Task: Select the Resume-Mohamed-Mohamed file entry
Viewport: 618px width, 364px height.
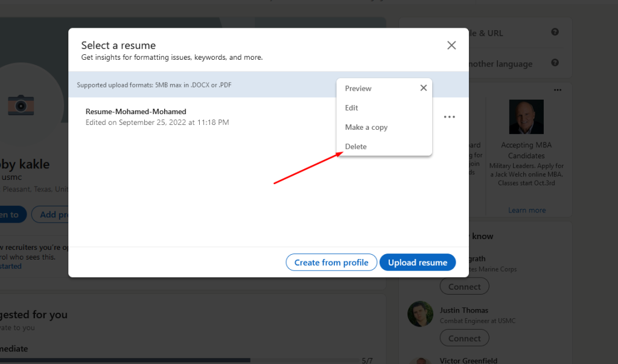Action: tap(136, 112)
